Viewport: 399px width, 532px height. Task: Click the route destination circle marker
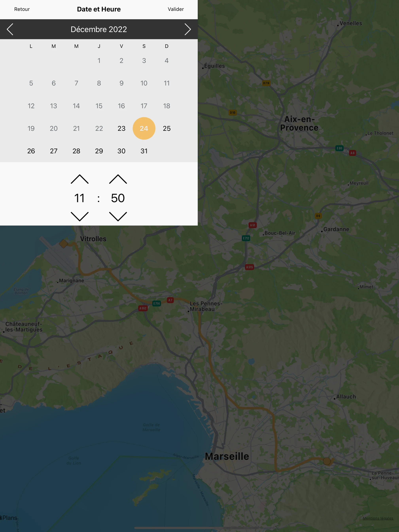327,461
